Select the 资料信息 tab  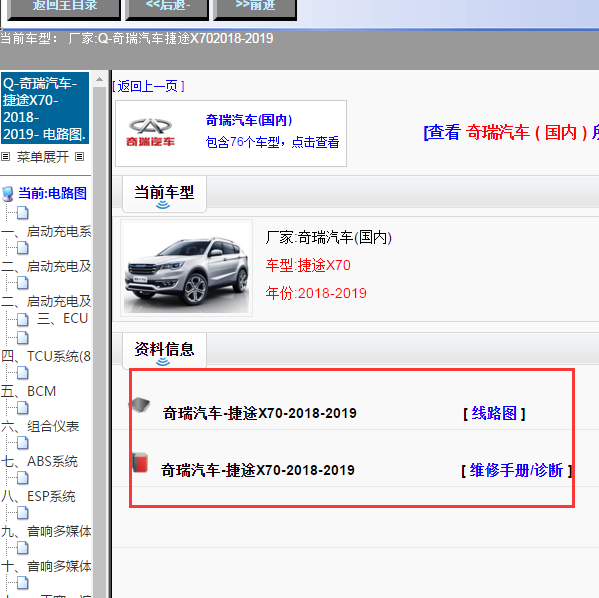pos(164,350)
